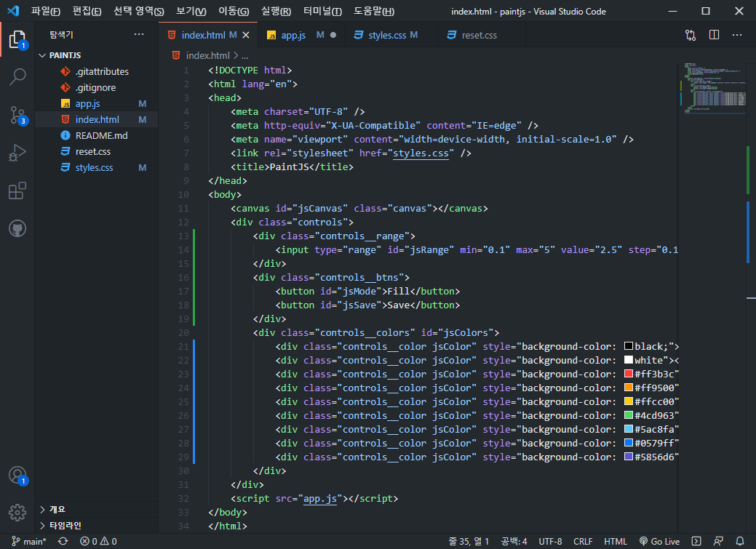Open the Search view in activity bar

(x=17, y=76)
